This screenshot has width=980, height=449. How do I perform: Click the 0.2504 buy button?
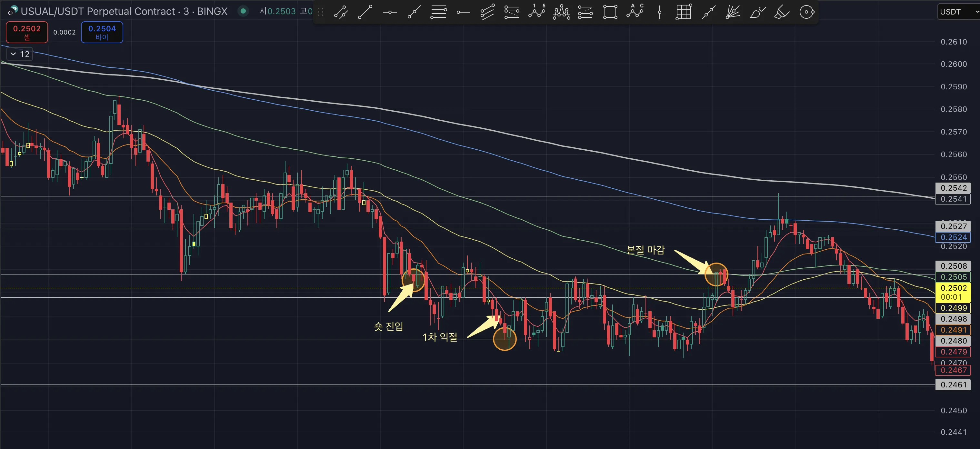(102, 32)
